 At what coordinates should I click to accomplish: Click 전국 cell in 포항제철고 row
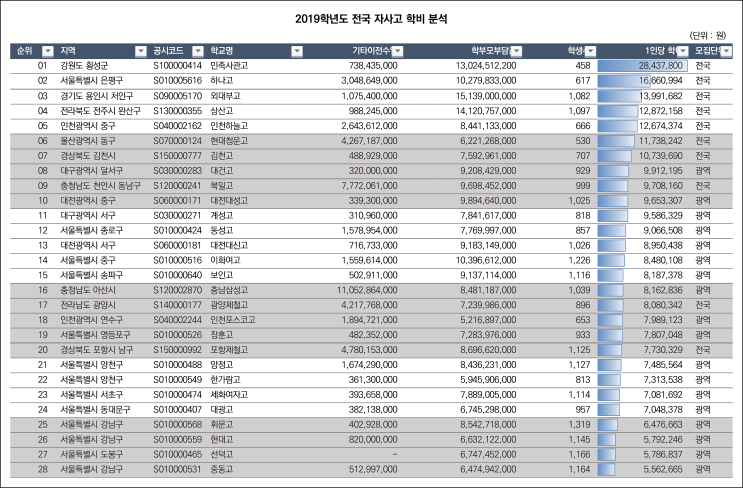point(703,350)
